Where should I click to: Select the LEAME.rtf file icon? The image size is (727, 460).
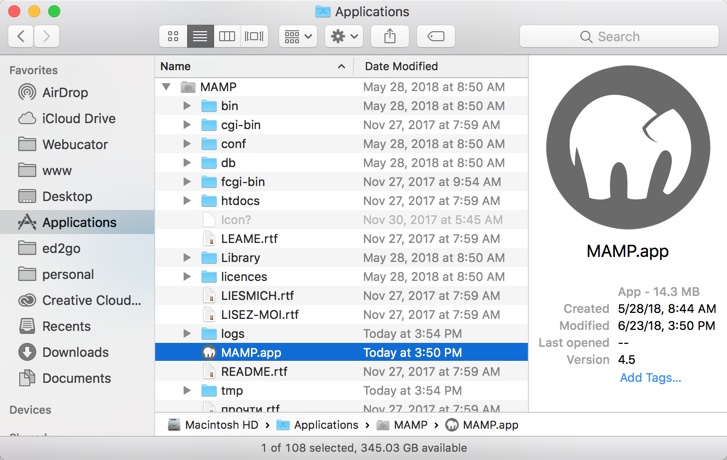click(209, 238)
